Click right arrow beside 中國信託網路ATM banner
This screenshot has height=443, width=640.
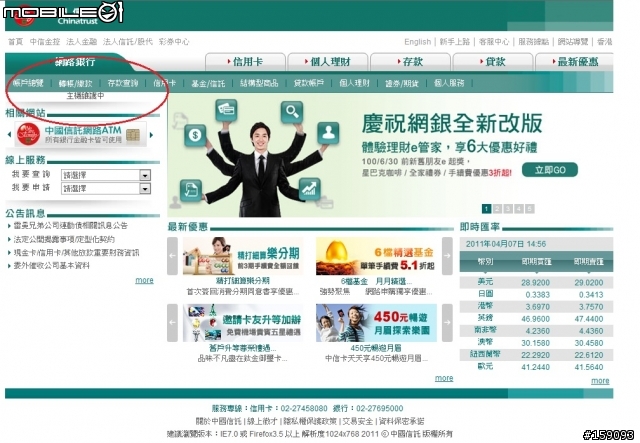coord(151,135)
